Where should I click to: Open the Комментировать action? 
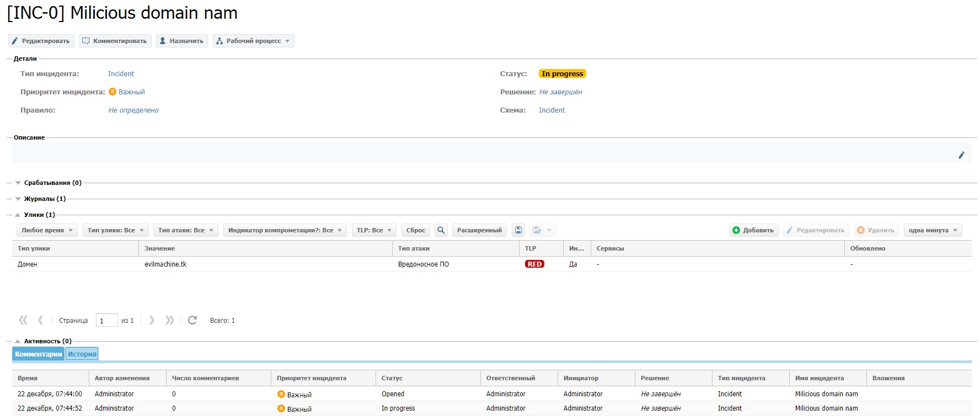click(115, 41)
